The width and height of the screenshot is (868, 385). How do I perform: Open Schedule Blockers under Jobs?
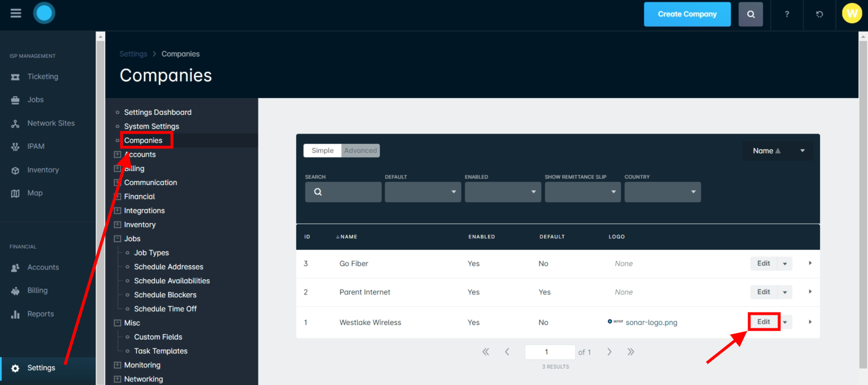(x=165, y=295)
